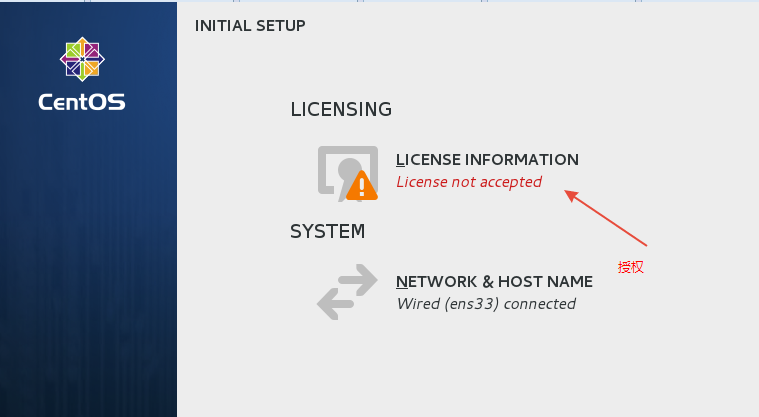Click the CentOS logo emblem
This screenshot has width=759, height=417.
pyautogui.click(x=82, y=59)
